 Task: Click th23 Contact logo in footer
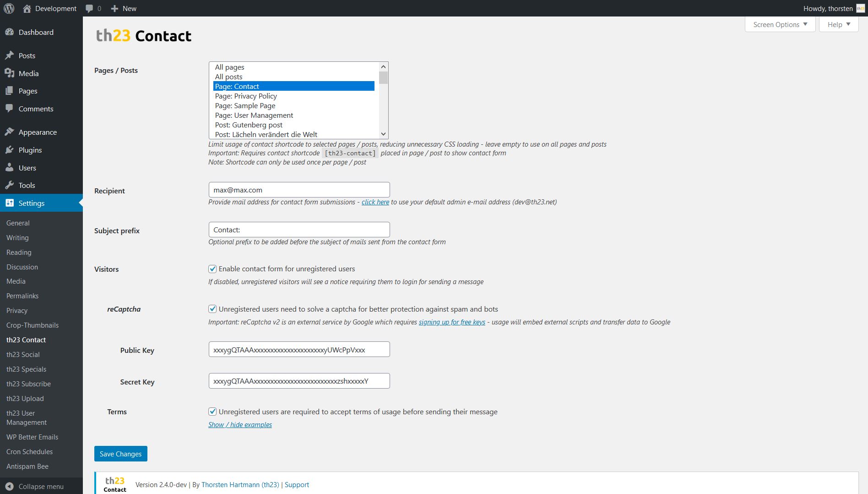pyautogui.click(x=114, y=484)
